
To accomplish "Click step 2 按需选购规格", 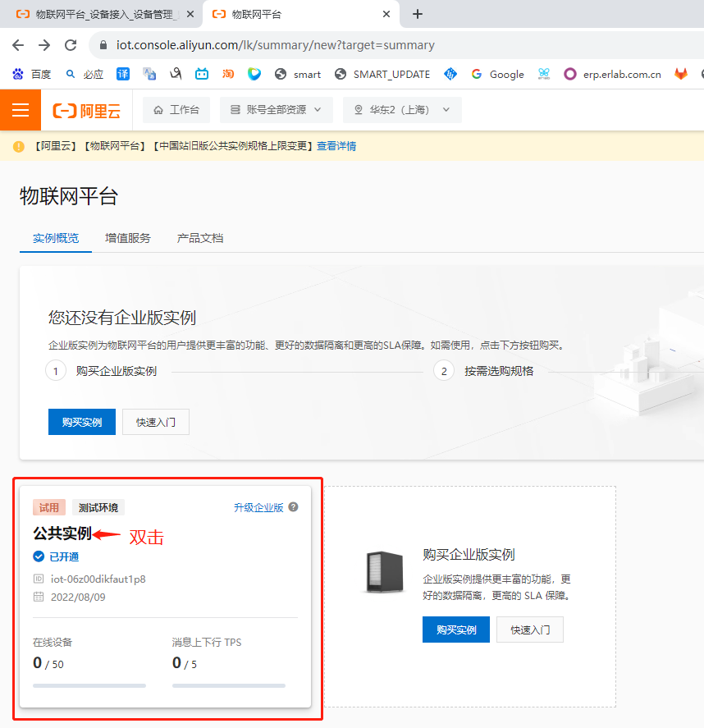I will tap(483, 372).
